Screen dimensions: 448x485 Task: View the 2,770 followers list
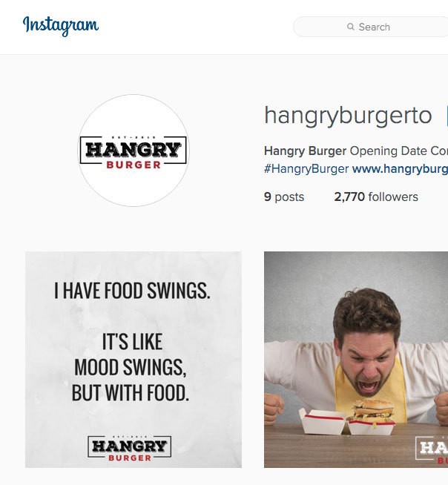376,197
